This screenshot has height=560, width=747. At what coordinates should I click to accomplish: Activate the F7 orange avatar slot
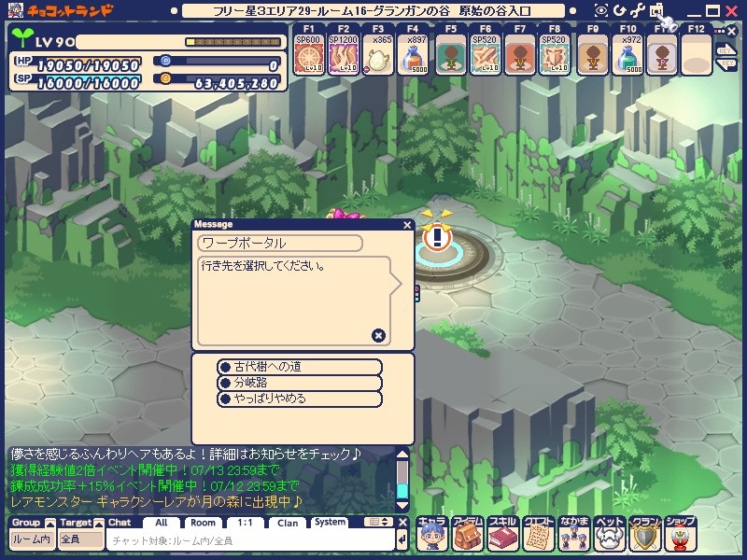tap(520, 54)
